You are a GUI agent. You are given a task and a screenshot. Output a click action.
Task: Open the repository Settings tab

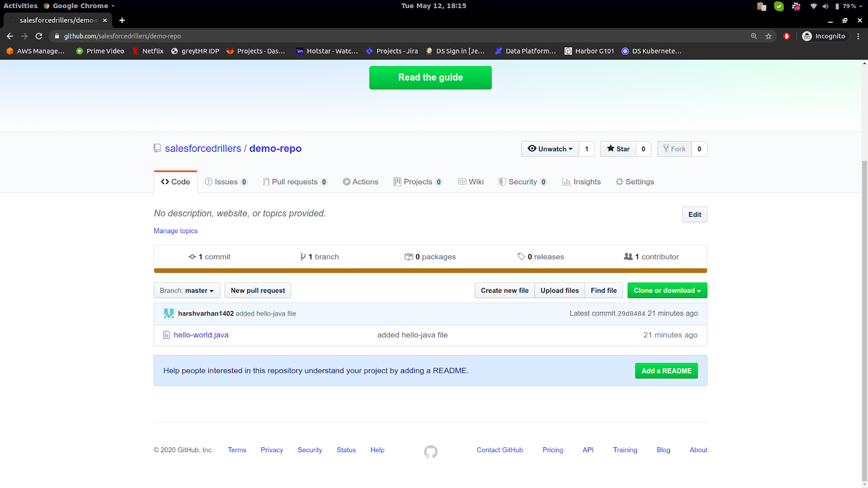tap(635, 182)
